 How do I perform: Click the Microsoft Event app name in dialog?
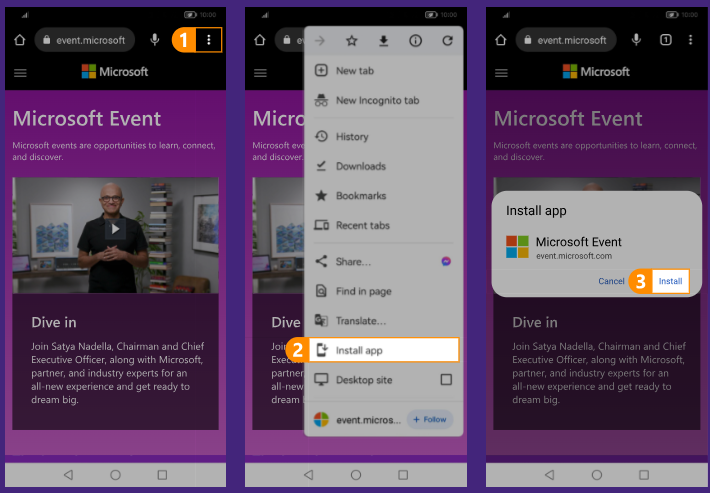[x=579, y=242]
